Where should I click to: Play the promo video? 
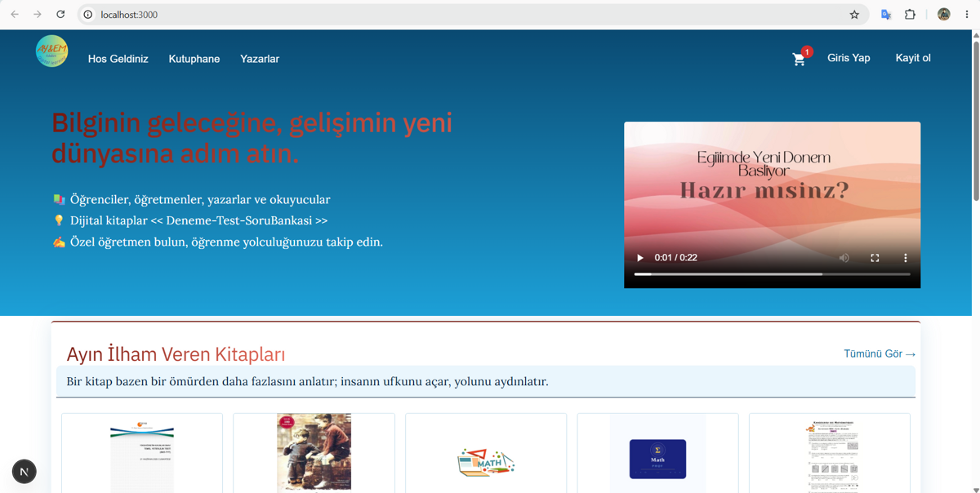tap(640, 258)
